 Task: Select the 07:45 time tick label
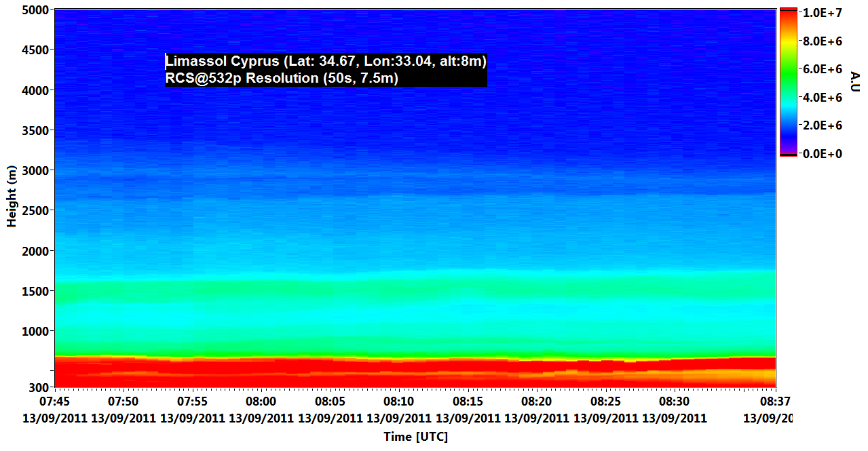54,402
